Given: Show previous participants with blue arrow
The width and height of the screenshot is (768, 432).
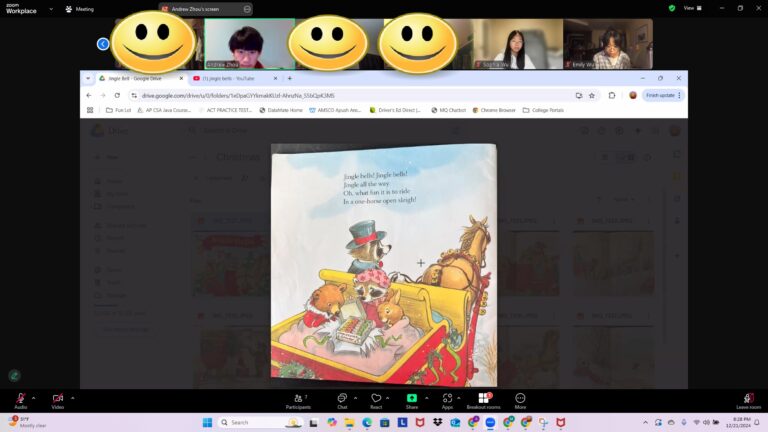Looking at the screenshot, I should coord(103,44).
